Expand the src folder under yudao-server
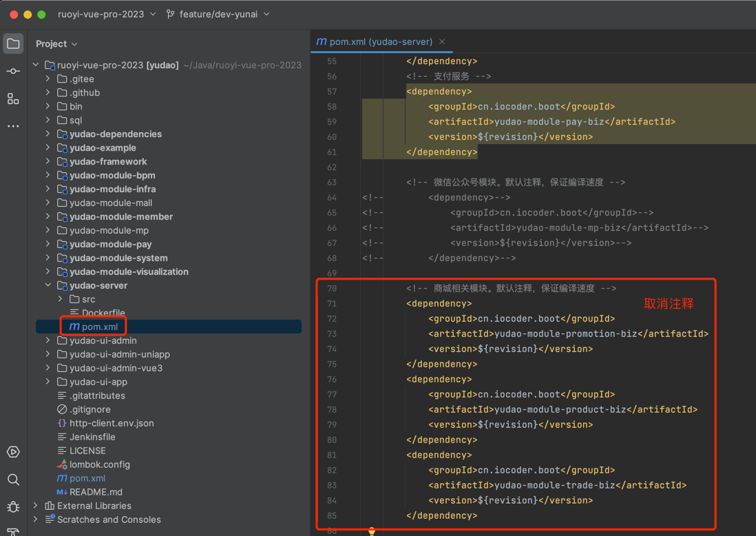The image size is (756, 536). [x=61, y=299]
